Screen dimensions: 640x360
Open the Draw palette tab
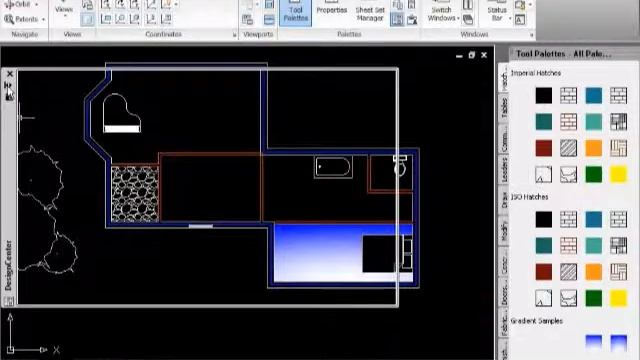(x=504, y=200)
